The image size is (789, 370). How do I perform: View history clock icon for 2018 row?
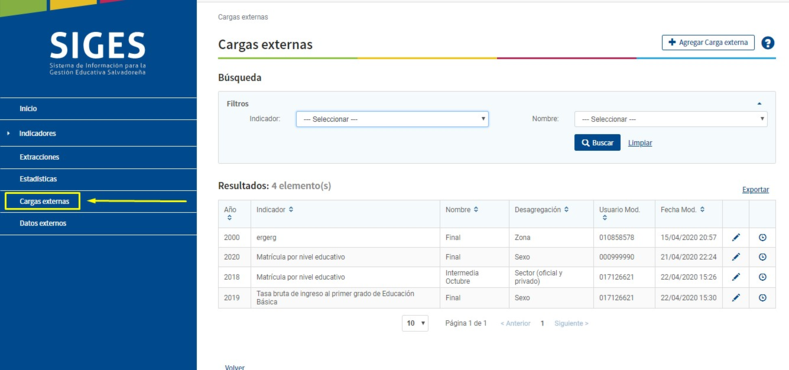coord(762,277)
